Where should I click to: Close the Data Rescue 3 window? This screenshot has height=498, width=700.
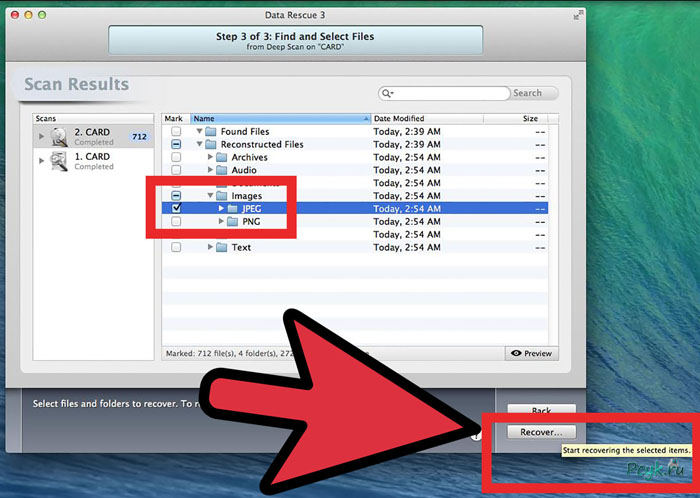15,15
